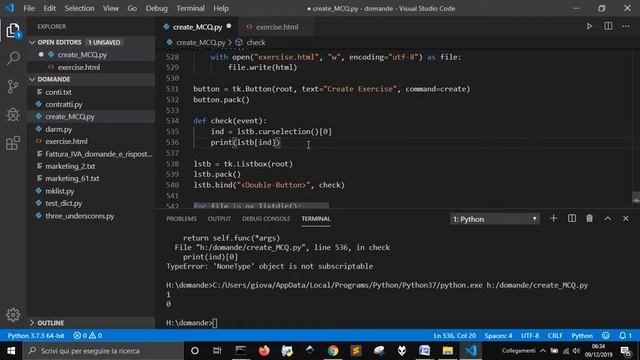Open the Help menu
Image resolution: width=640 pixels, height=360 pixels.
(x=221, y=8)
